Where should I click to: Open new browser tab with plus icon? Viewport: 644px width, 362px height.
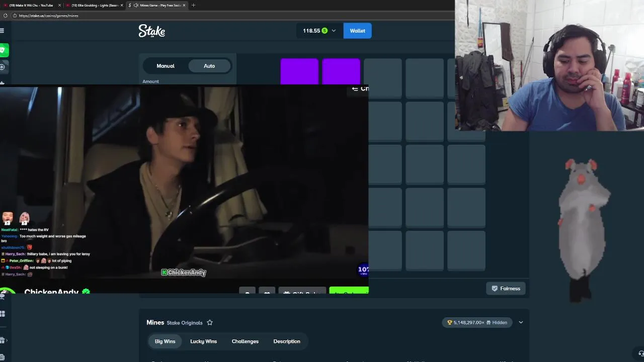pyautogui.click(x=193, y=5)
